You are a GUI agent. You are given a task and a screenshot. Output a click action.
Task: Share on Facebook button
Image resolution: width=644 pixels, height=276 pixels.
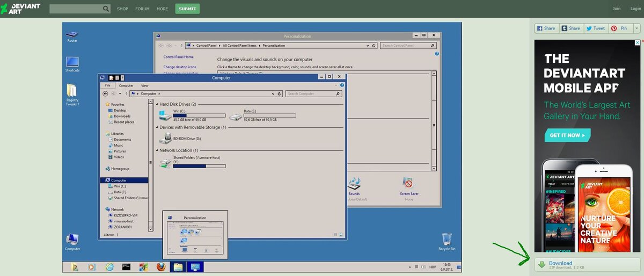pyautogui.click(x=546, y=28)
